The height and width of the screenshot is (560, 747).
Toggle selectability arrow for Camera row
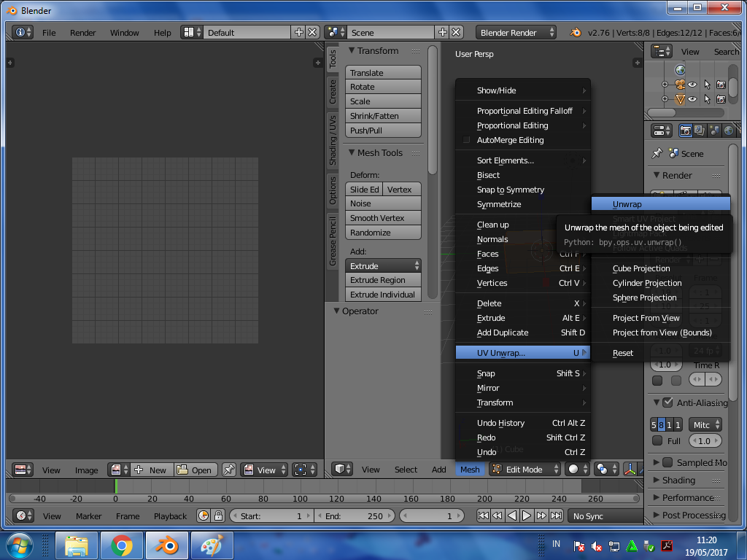pos(707,85)
